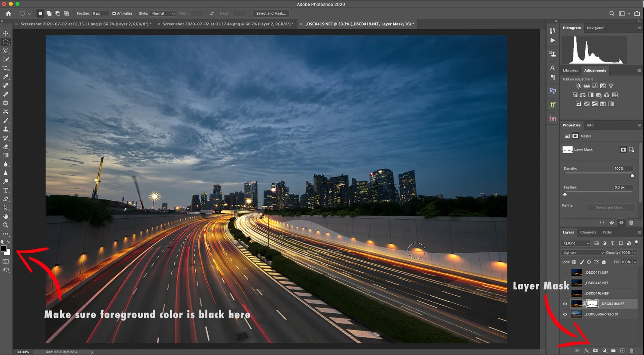Open the Actions panel play icon
Viewport: 644px width, 355px height.
[553, 40]
